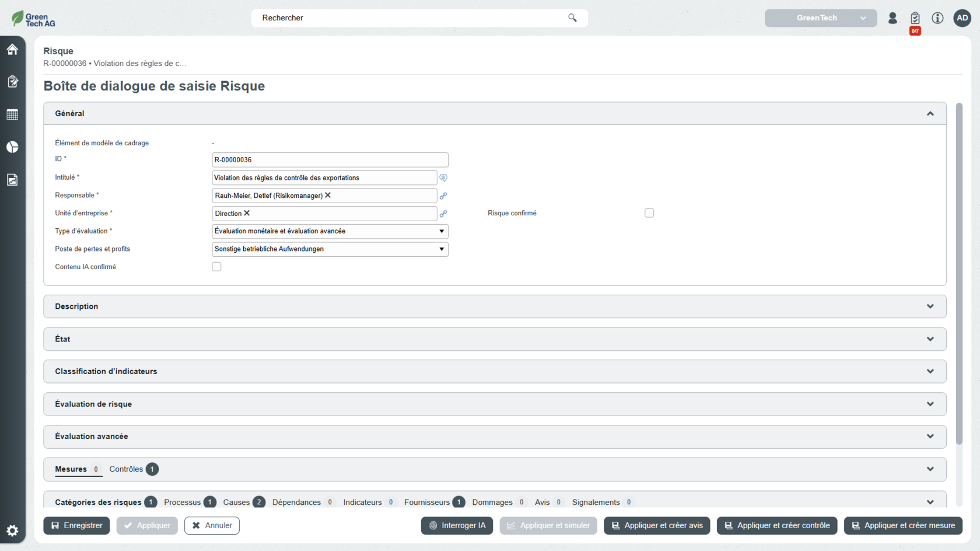Open the Type d'évaluation dropdown
980x551 pixels.
330,231
